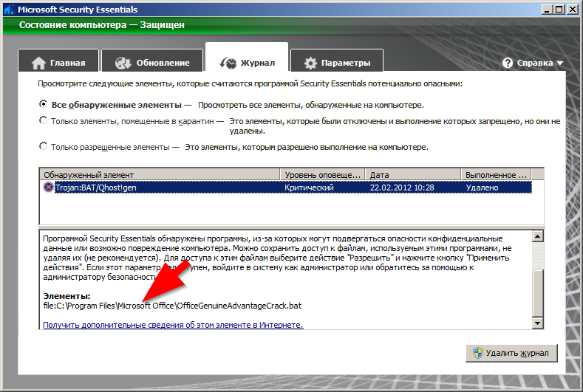This screenshot has height=392, width=583.
Task: Sort by Обнаруженный элемент column header
Action: 160,175
